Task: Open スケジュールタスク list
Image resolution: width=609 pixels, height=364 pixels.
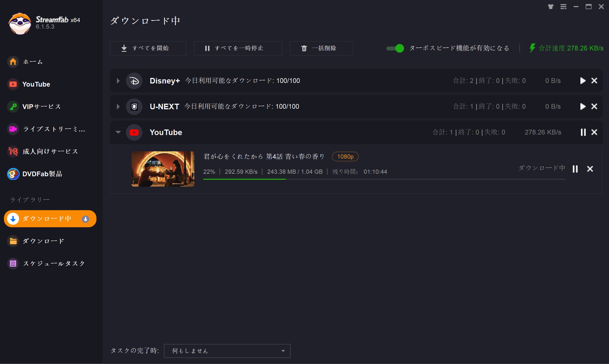Action: [46, 263]
